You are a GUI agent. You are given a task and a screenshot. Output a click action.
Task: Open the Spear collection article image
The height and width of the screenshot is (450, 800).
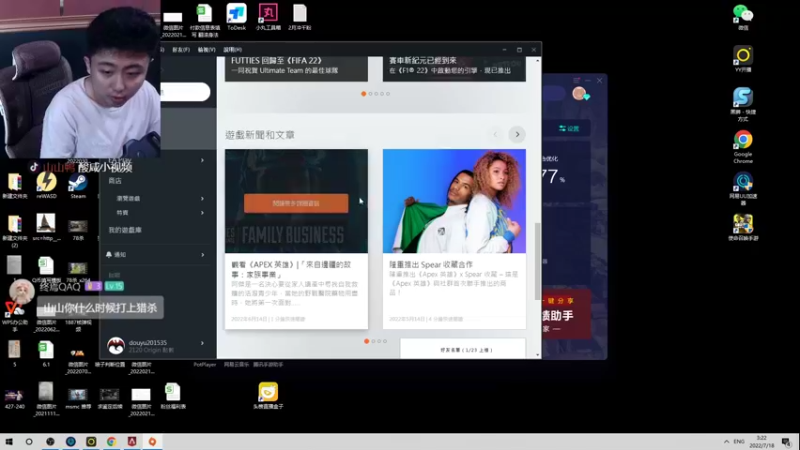tap(454, 201)
